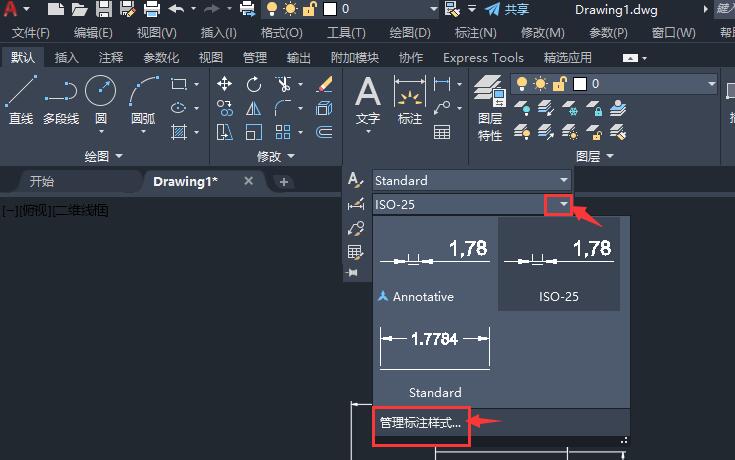
Task: Click the Mirror tool icon
Action: (x=254, y=108)
